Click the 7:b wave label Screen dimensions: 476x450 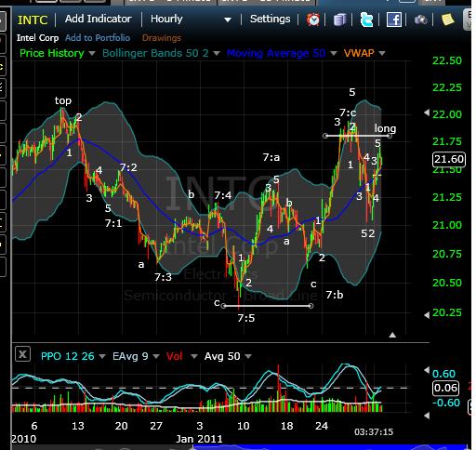point(335,295)
